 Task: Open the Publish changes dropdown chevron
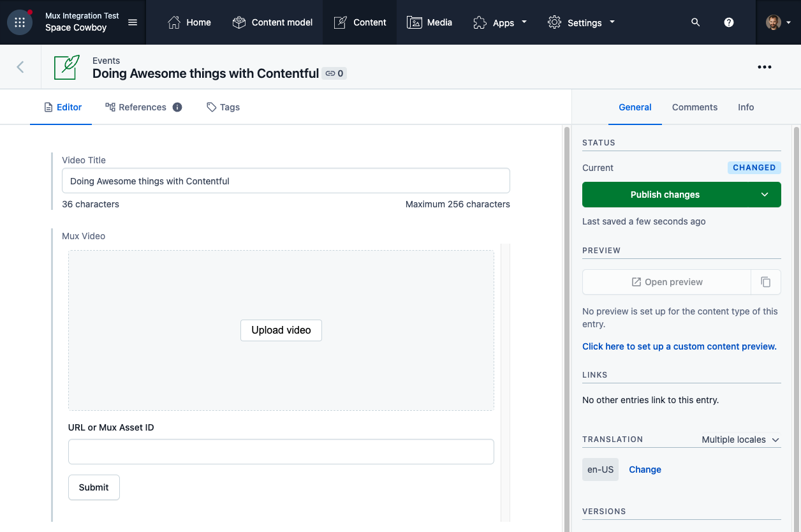765,195
